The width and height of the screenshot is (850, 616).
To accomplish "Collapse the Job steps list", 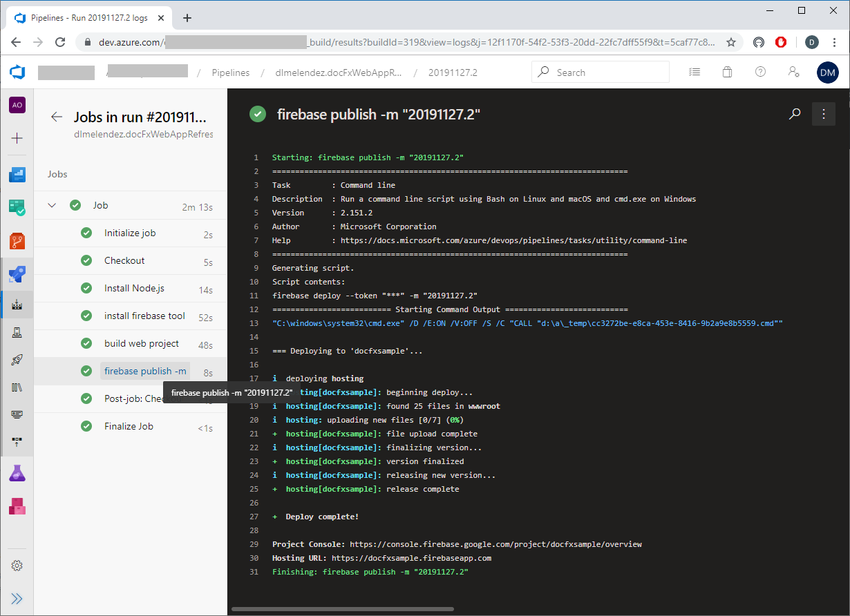I will [x=53, y=205].
